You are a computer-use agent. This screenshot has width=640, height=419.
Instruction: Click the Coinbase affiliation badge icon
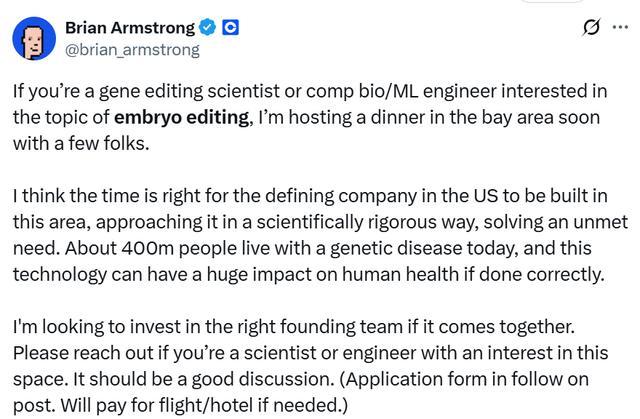click(x=231, y=27)
